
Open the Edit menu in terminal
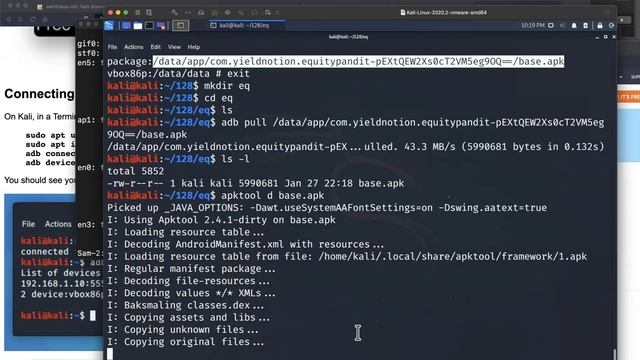[x=156, y=47]
